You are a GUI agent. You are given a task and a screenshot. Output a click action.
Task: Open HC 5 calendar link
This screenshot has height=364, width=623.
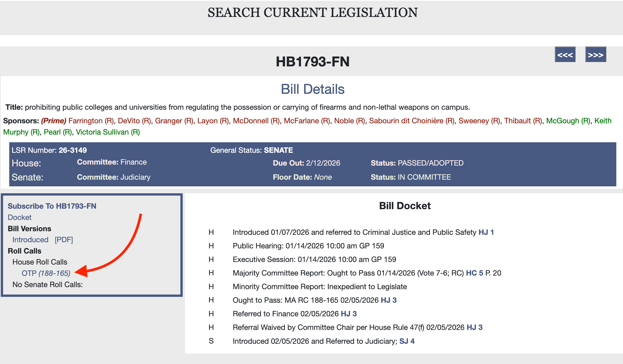[x=474, y=273]
